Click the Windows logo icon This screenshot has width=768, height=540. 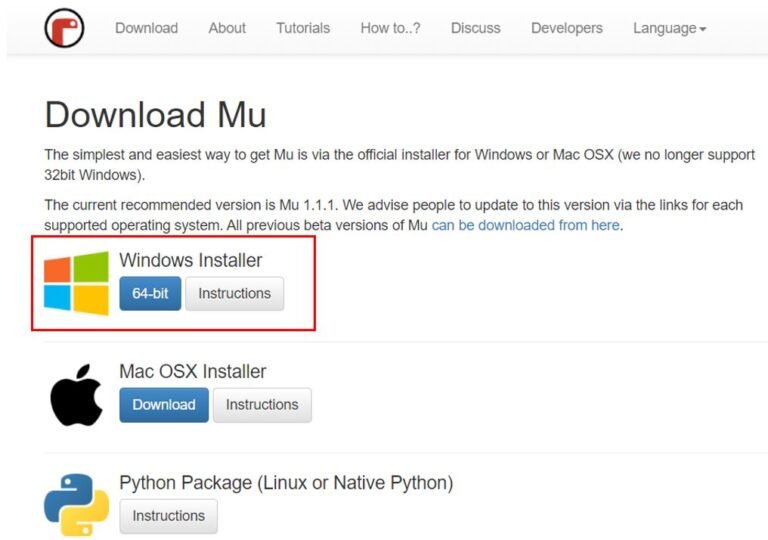point(76,283)
